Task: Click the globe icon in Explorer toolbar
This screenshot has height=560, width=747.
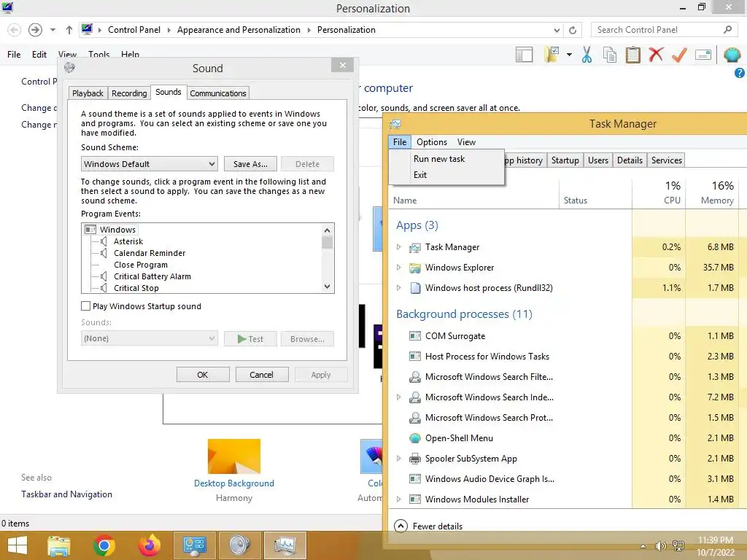Action: coord(732,55)
